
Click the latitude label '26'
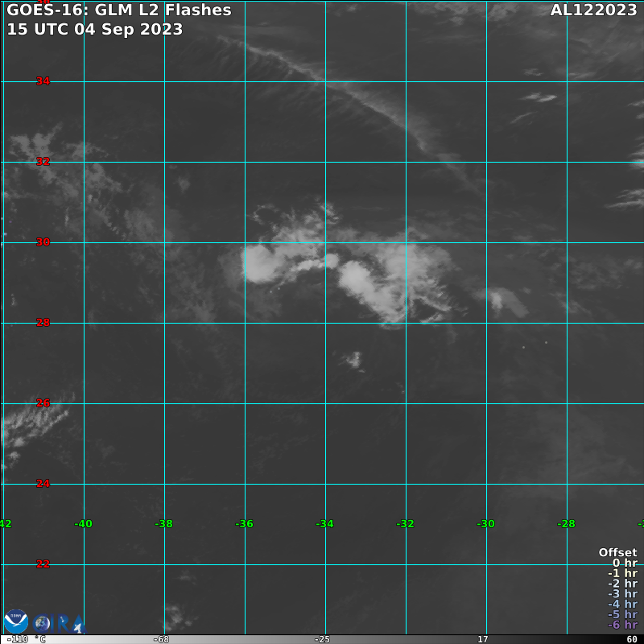(x=43, y=403)
